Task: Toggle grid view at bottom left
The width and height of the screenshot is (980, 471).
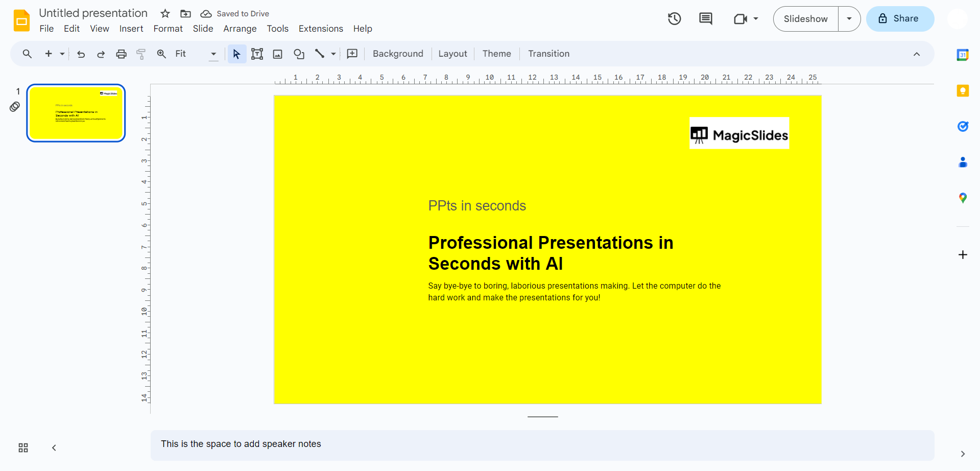Action: coord(23,448)
